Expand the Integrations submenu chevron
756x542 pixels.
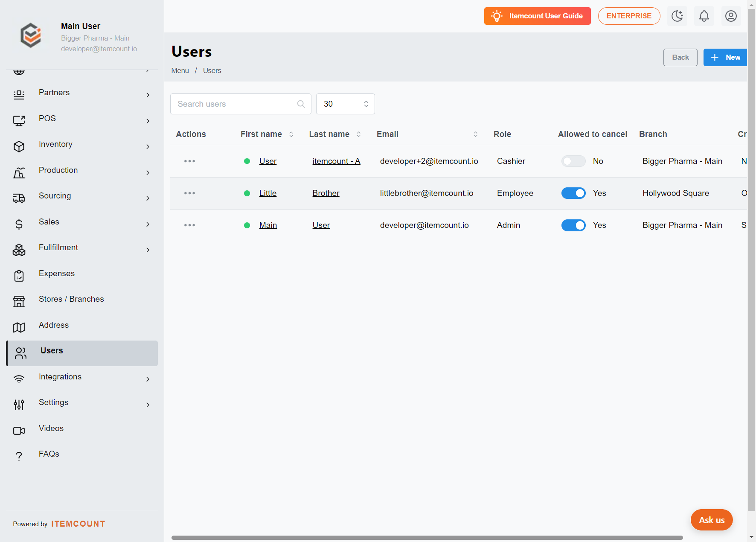coord(148,379)
